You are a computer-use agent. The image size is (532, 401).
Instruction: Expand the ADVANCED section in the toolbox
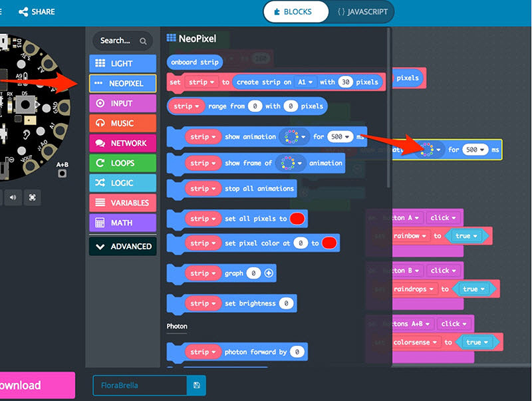(x=122, y=247)
